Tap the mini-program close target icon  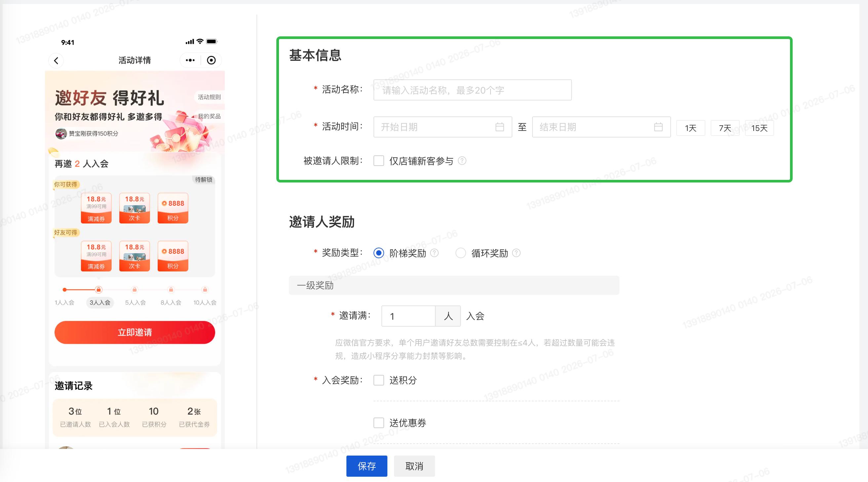[211, 60]
